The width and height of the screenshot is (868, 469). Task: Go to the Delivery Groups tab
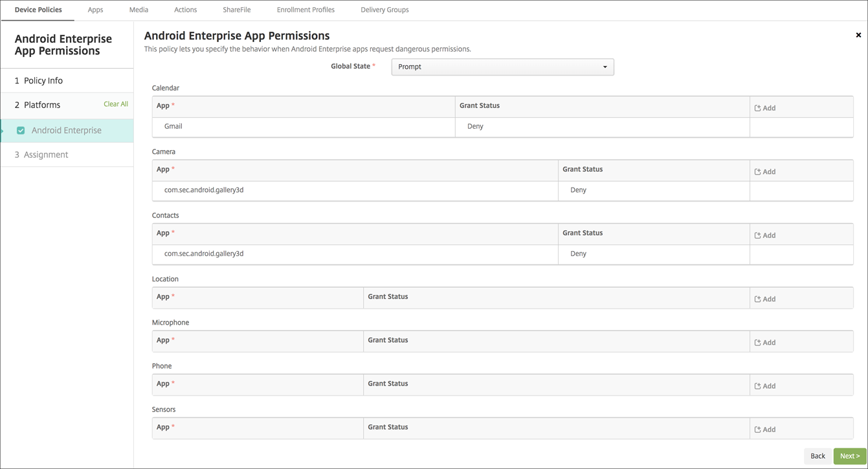pyautogui.click(x=384, y=10)
